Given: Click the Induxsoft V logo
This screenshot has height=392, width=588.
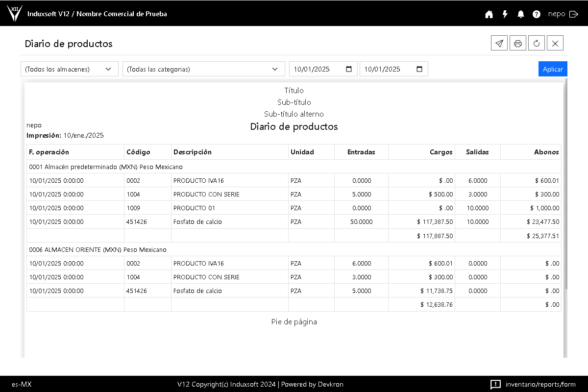Looking at the screenshot, I should pyautogui.click(x=14, y=13).
